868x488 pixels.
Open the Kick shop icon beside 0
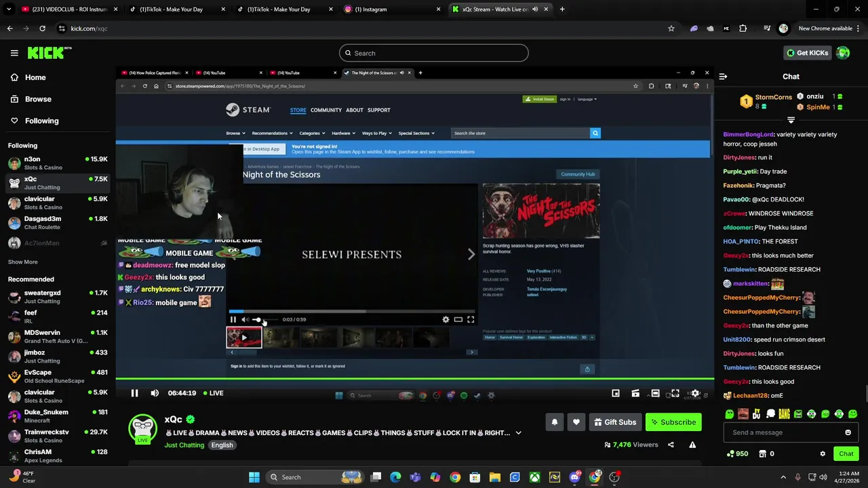762,453
